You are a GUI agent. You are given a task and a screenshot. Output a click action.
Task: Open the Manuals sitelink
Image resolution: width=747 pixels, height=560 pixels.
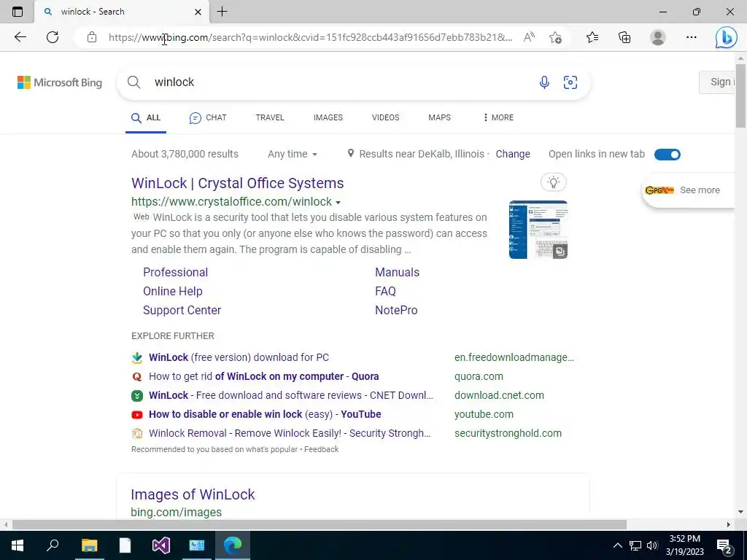point(397,273)
